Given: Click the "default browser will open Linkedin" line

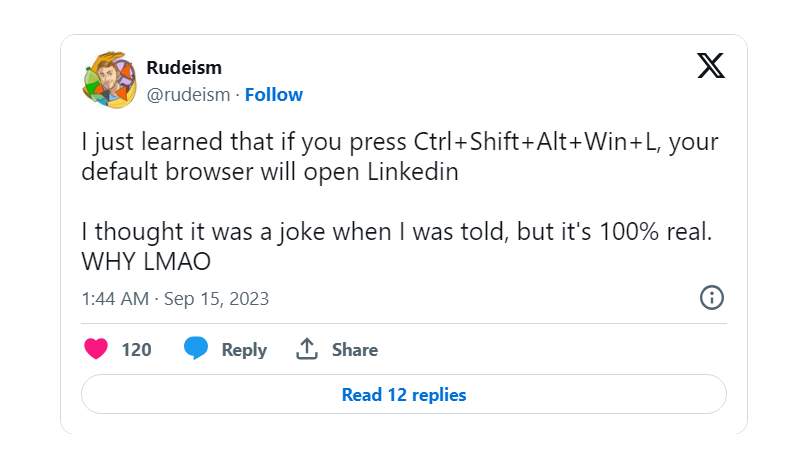Looking at the screenshot, I should click(269, 171).
